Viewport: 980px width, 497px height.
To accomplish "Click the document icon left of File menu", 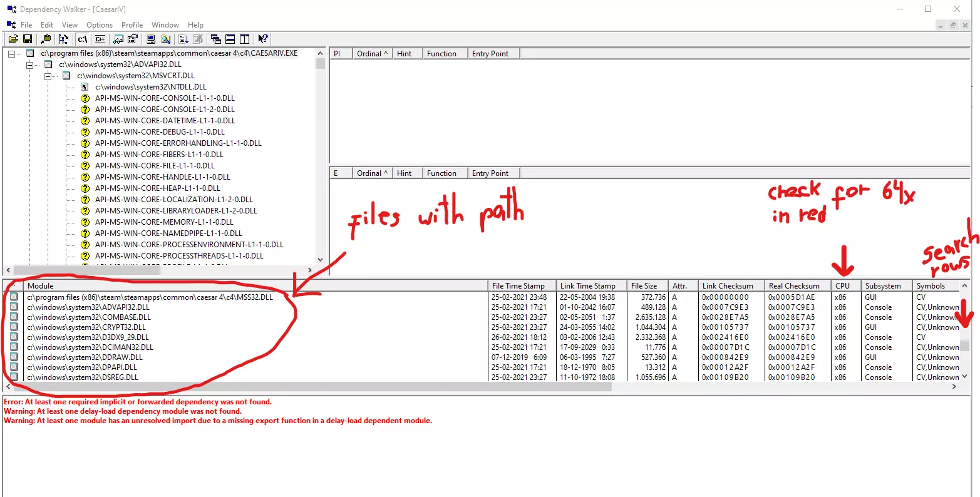I will coord(11,24).
